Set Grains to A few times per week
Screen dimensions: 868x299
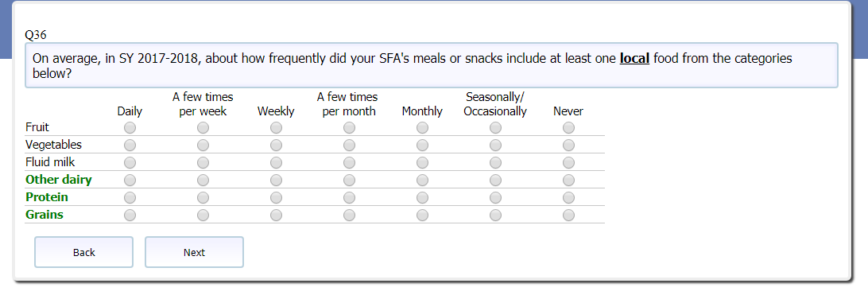203,216
